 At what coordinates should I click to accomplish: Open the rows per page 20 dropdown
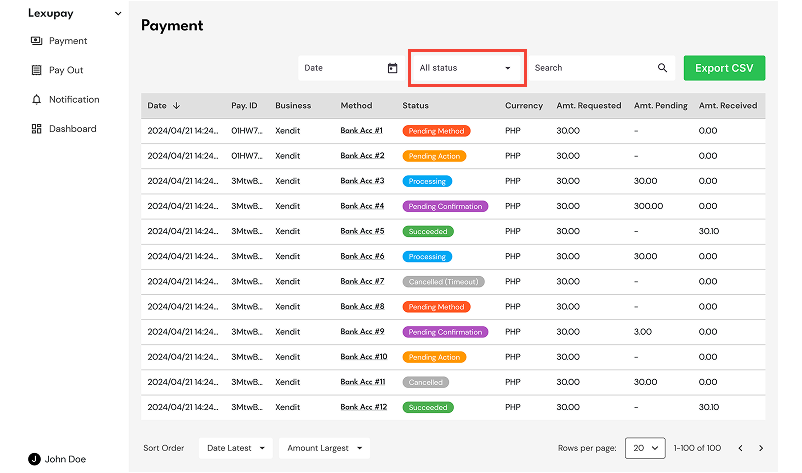[x=645, y=448]
